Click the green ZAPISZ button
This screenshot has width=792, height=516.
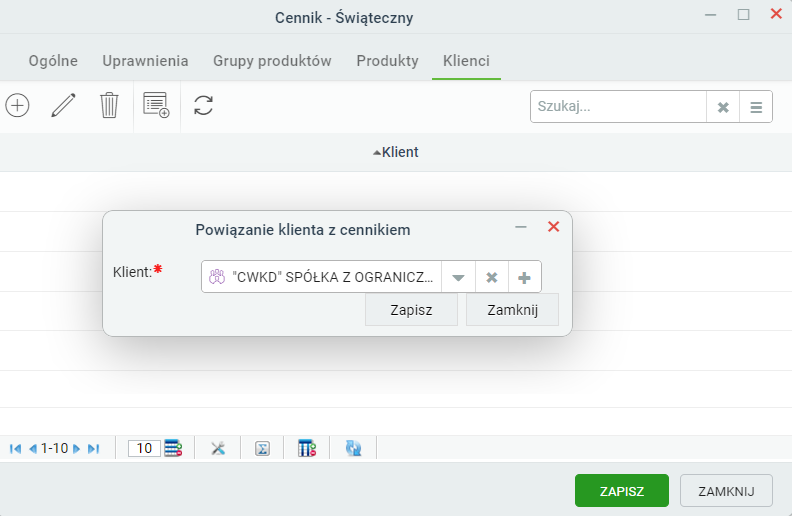coord(622,491)
